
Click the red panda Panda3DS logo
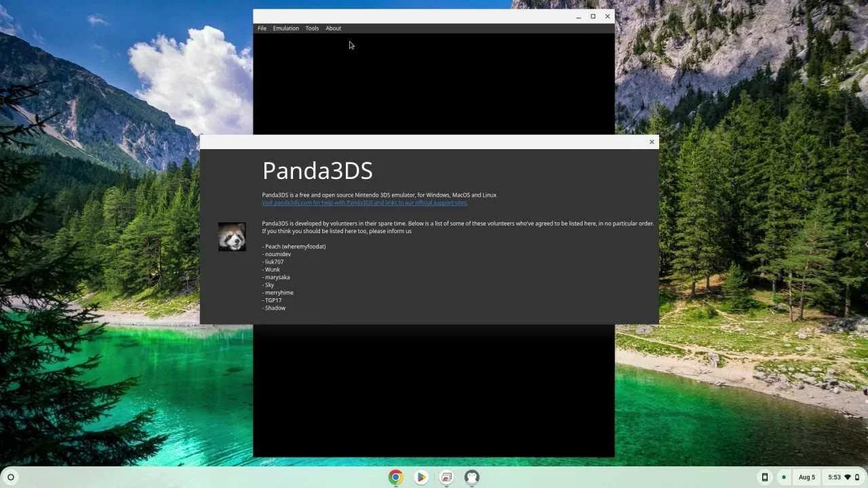click(232, 236)
